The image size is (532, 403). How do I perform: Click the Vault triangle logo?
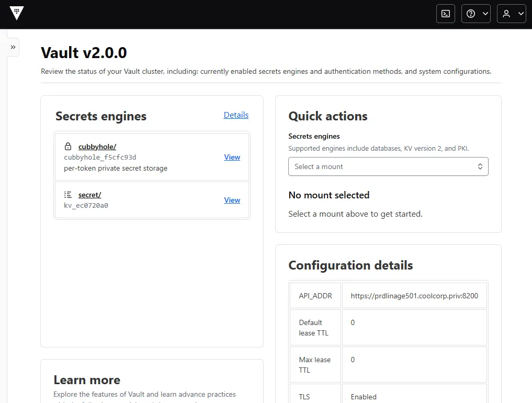17,13
